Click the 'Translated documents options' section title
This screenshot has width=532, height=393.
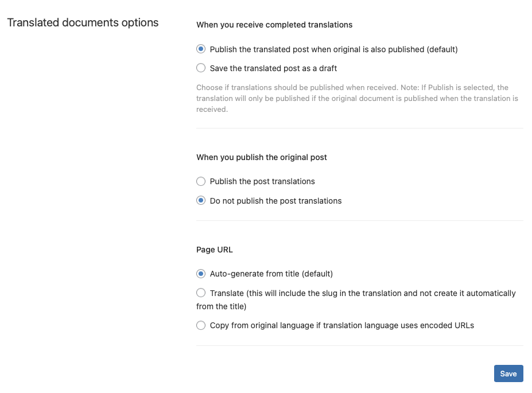[x=83, y=23]
